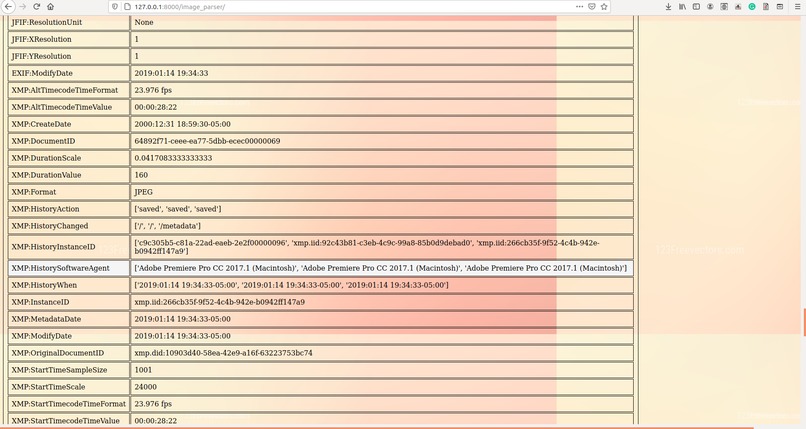Open the browser home page
The height and width of the screenshot is (429, 806).
pos(50,7)
